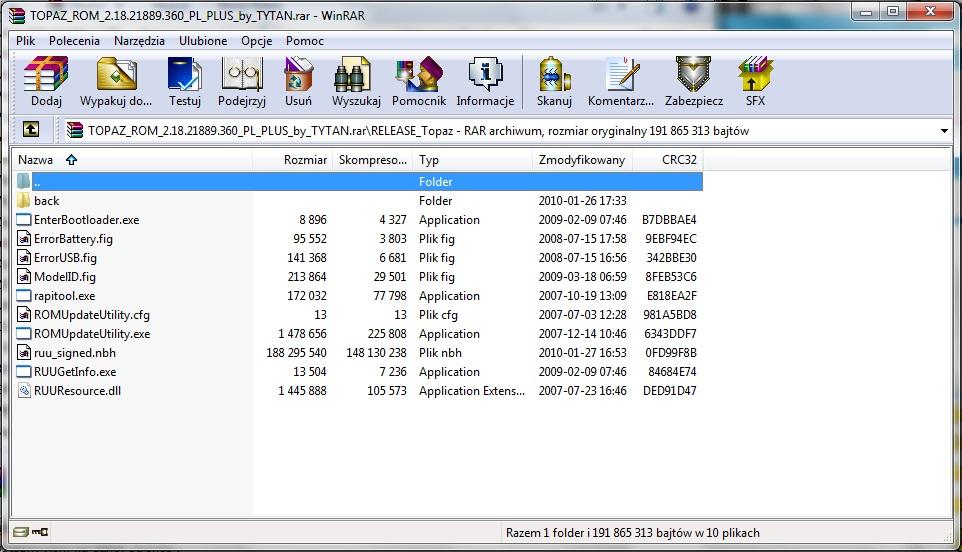Viewport: 962px width, 552px height.
Task: Select the parent ".." folder icon
Action: pyautogui.click(x=23, y=182)
